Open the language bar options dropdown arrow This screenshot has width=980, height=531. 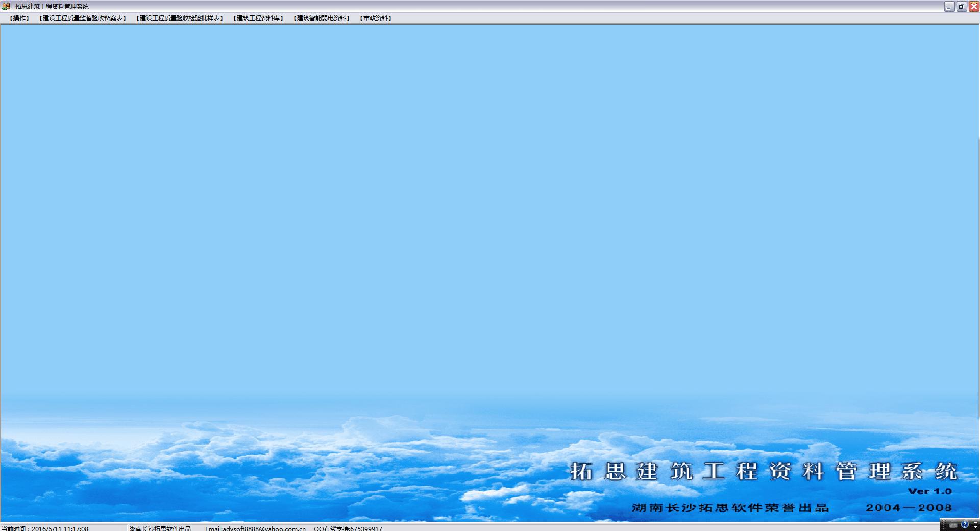coord(975,526)
